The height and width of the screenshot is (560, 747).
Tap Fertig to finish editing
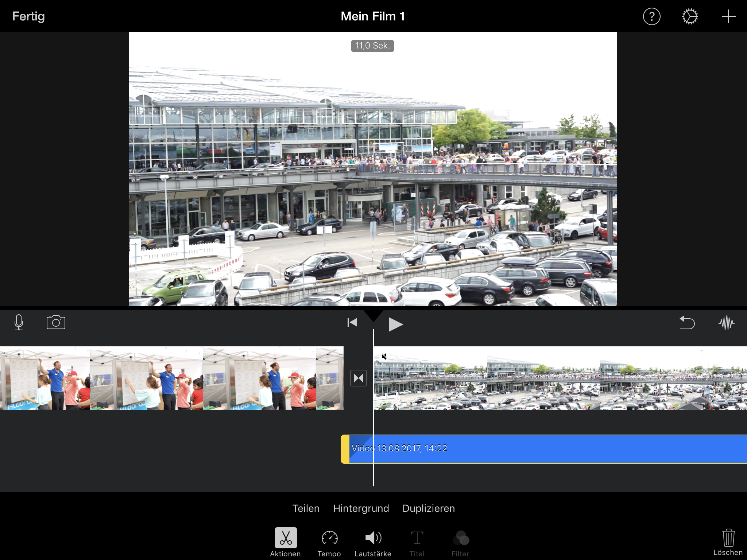[x=28, y=16]
